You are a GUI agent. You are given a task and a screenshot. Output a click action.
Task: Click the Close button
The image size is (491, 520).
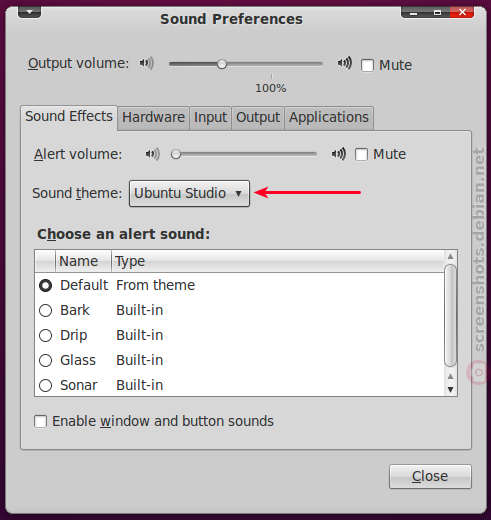(430, 476)
